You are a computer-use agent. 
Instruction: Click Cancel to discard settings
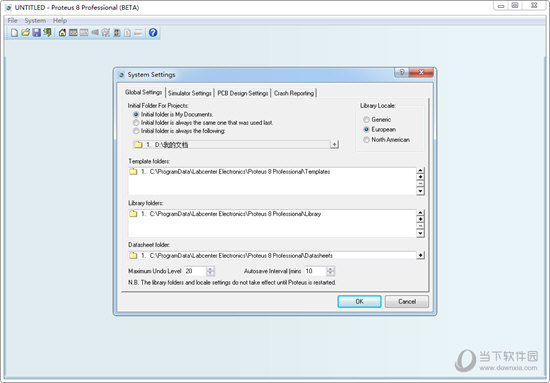[x=407, y=301]
